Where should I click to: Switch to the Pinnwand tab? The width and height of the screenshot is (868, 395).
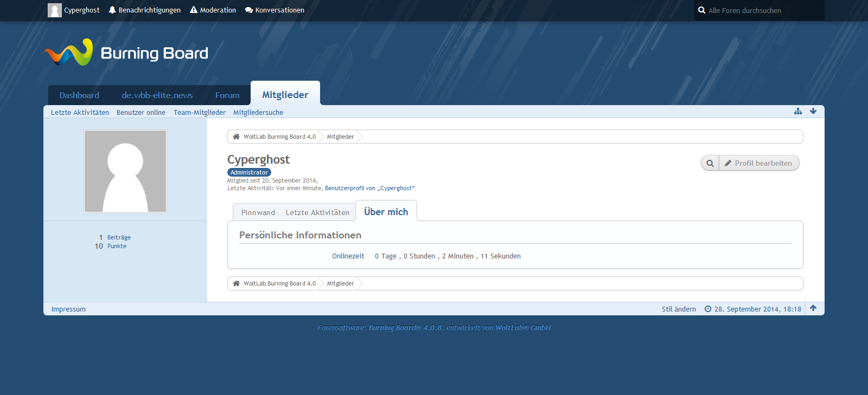pos(258,212)
